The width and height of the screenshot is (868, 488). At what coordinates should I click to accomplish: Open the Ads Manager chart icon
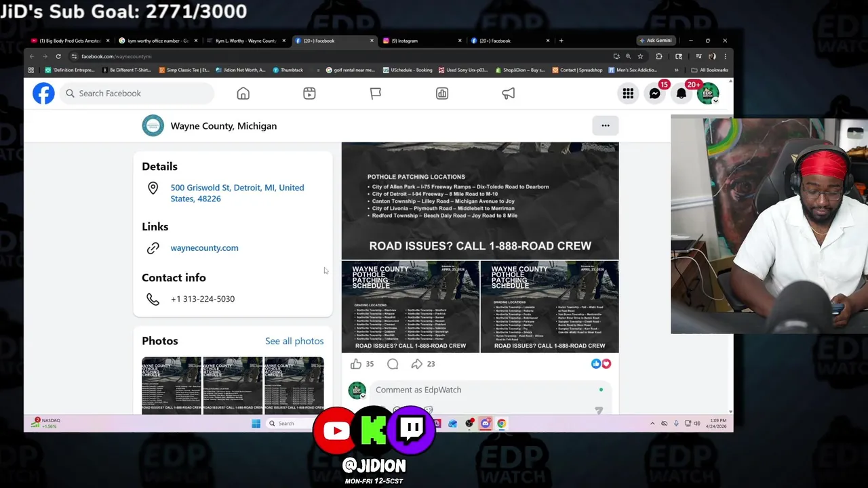tap(442, 94)
